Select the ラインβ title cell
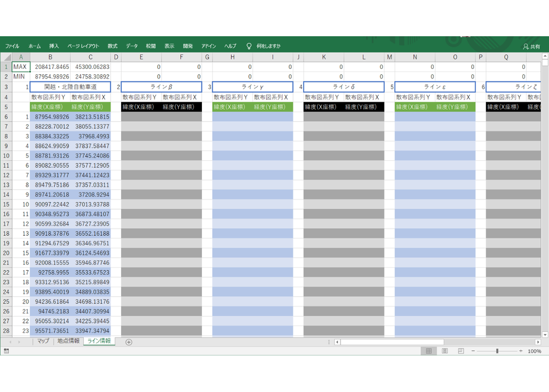 coord(162,87)
